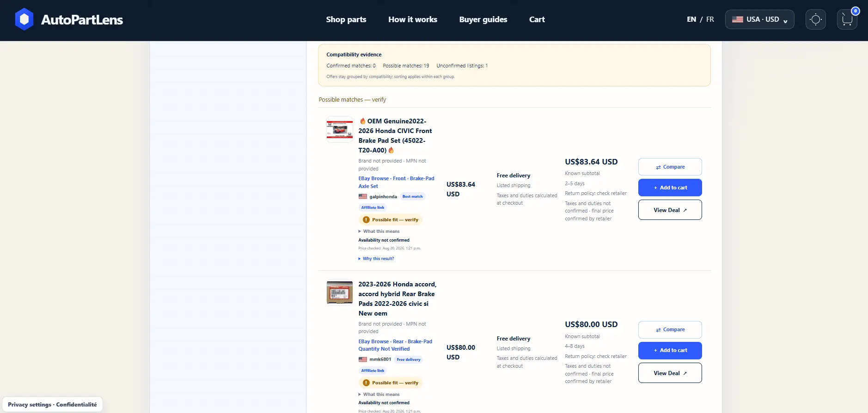This screenshot has width=868, height=413.
Task: Click Affiliate link tag on Accord listing
Action: pos(373,370)
